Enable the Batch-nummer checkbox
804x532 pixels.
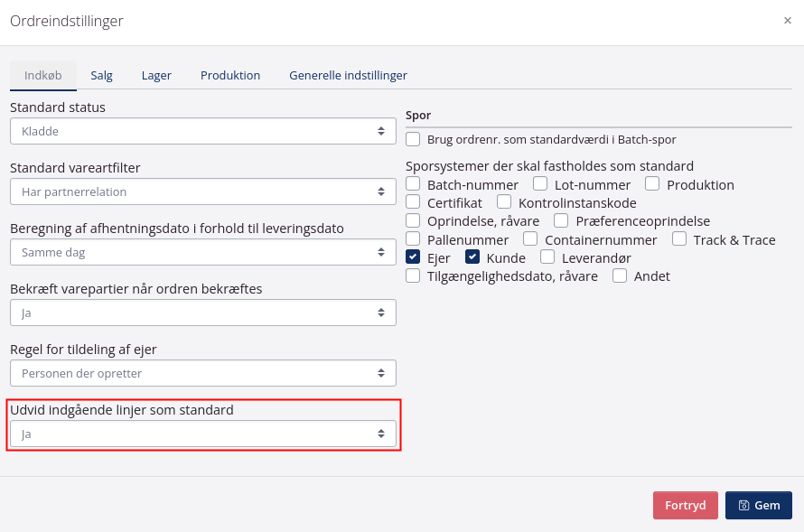click(414, 184)
